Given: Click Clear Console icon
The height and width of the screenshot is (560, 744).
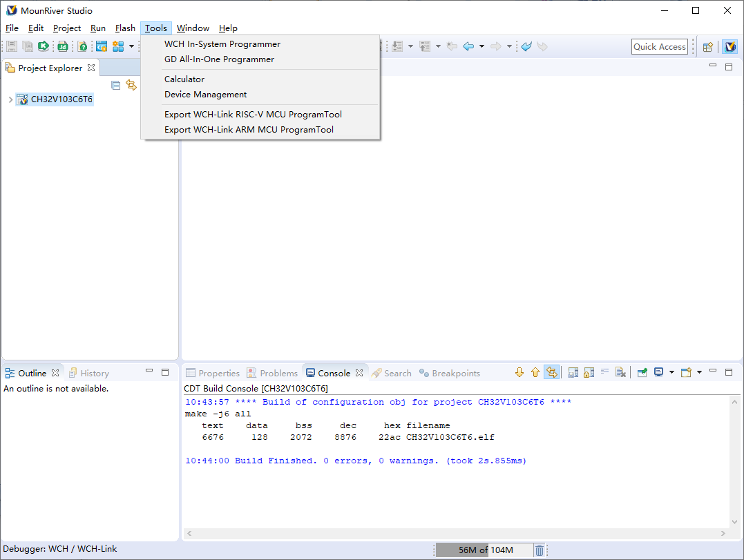Looking at the screenshot, I should coord(620,372).
